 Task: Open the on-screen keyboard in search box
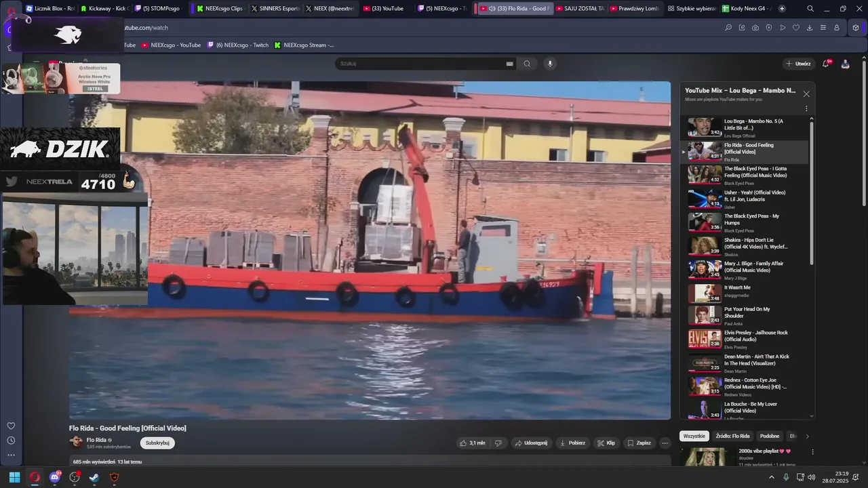click(x=509, y=64)
